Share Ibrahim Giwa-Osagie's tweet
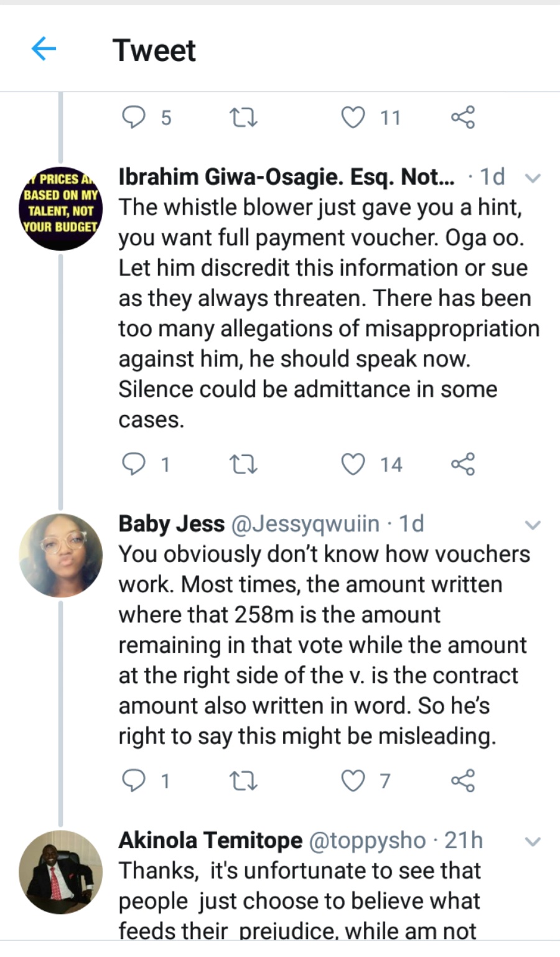Viewport: 560px width, 957px height. click(462, 464)
